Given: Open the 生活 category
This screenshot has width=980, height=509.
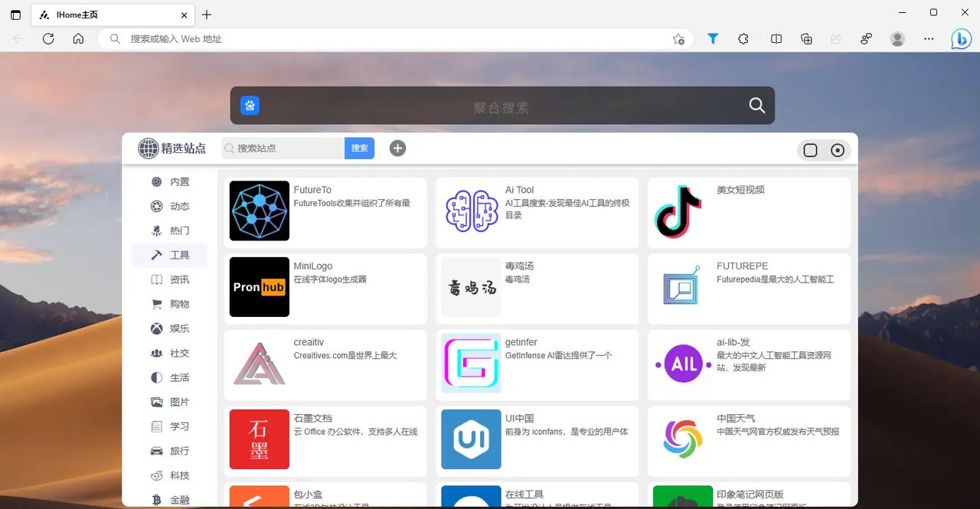Looking at the screenshot, I should 169,377.
